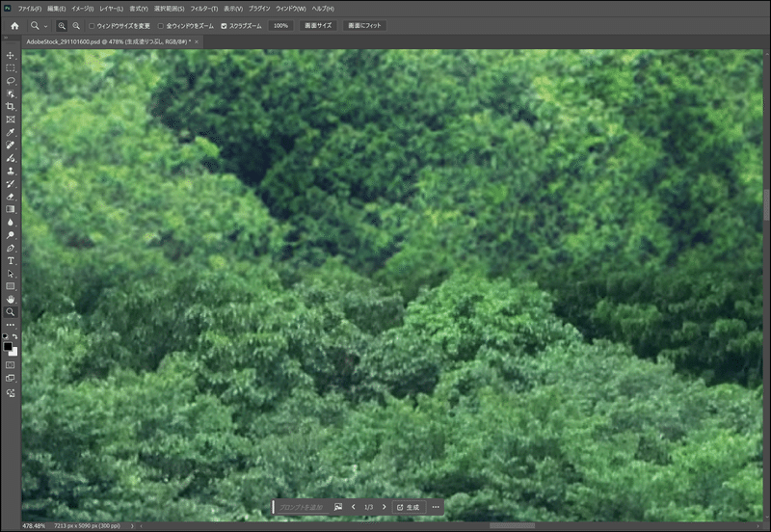
Task: Click the 画面サイズ button
Action: coord(318,26)
